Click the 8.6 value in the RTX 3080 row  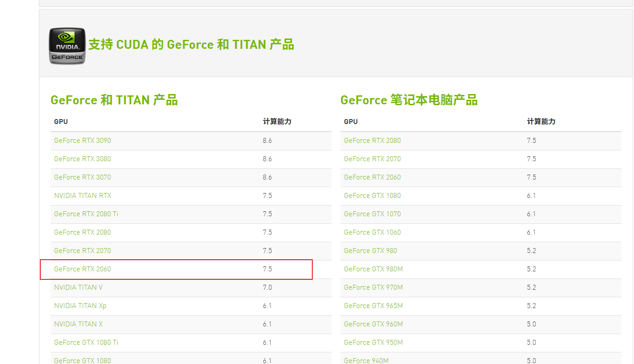[267, 159]
